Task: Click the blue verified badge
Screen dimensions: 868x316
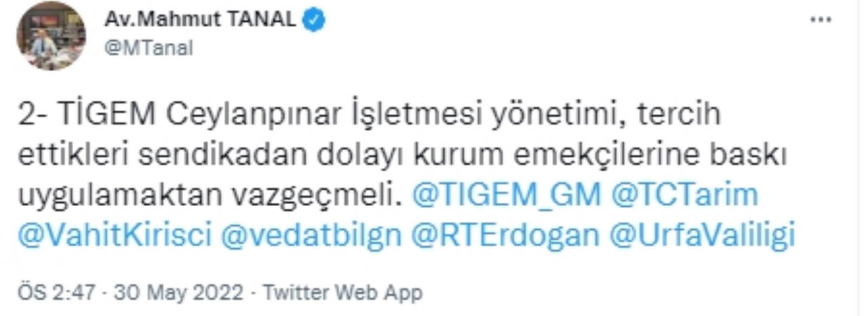Action: pyautogui.click(x=314, y=21)
